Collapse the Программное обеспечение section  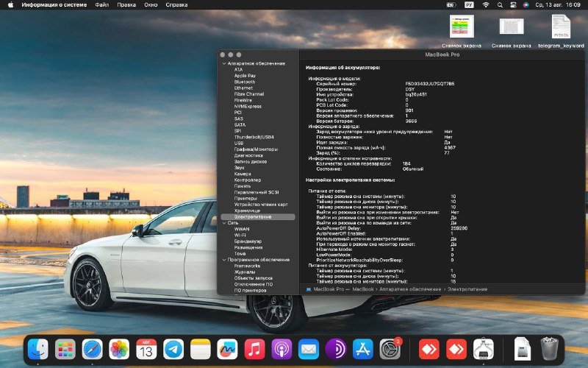click(x=224, y=260)
